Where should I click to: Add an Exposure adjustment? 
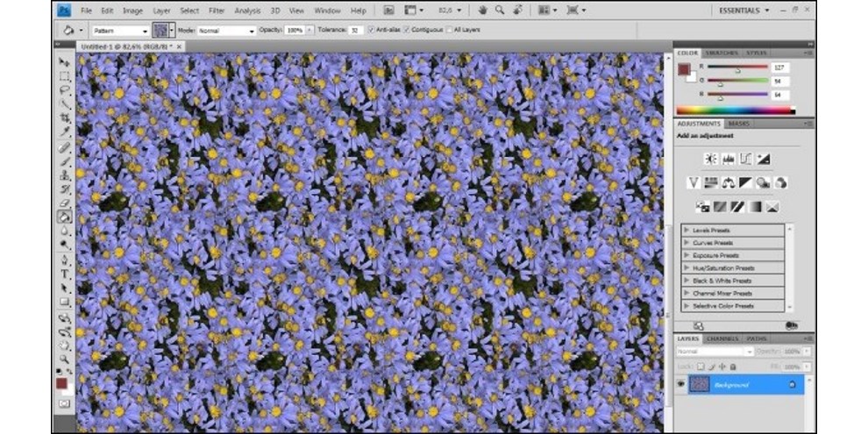764,160
